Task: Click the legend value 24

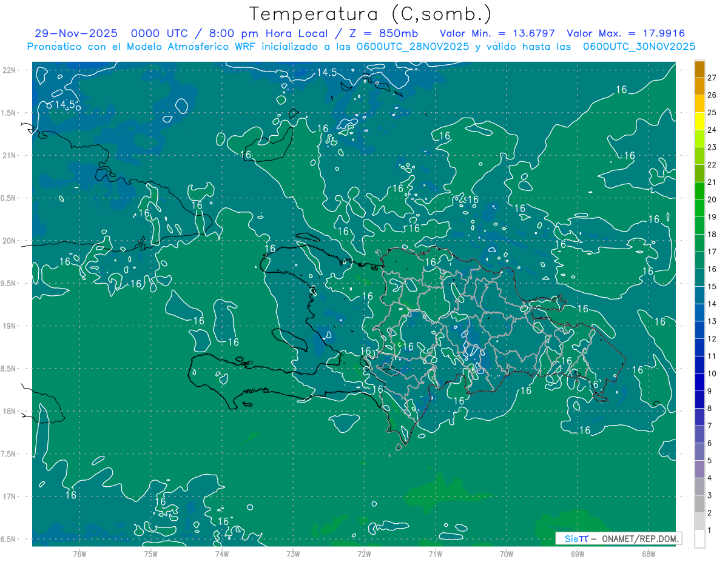Action: pos(712,130)
